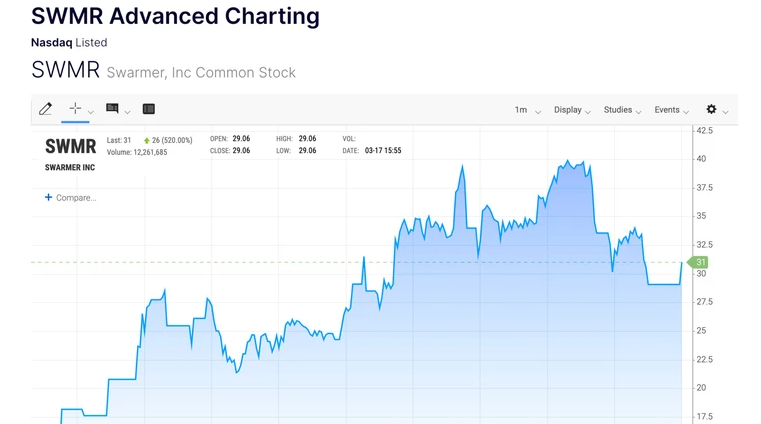761x424 pixels.
Task: Expand the annotation tool dropdown arrow
Action: point(127,112)
